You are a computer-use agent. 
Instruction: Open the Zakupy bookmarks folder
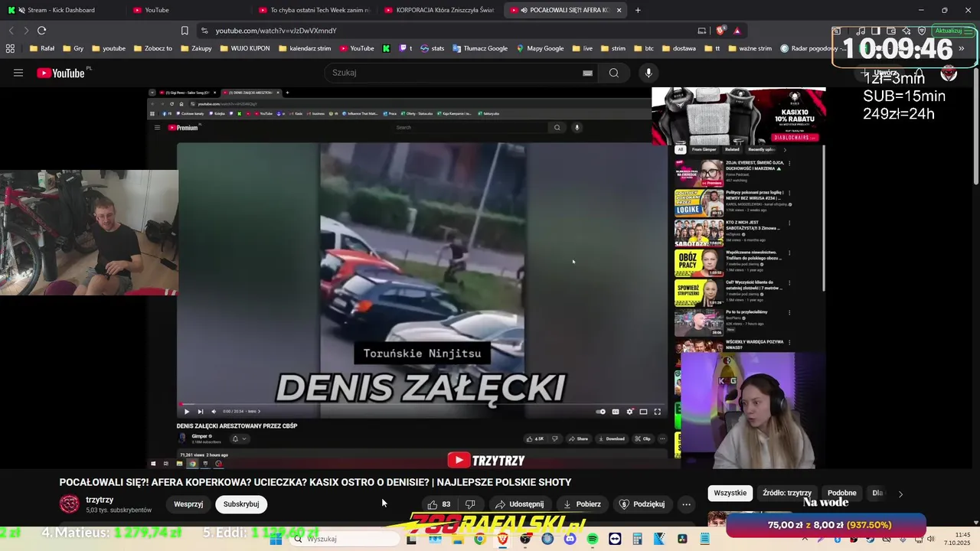(x=195, y=48)
